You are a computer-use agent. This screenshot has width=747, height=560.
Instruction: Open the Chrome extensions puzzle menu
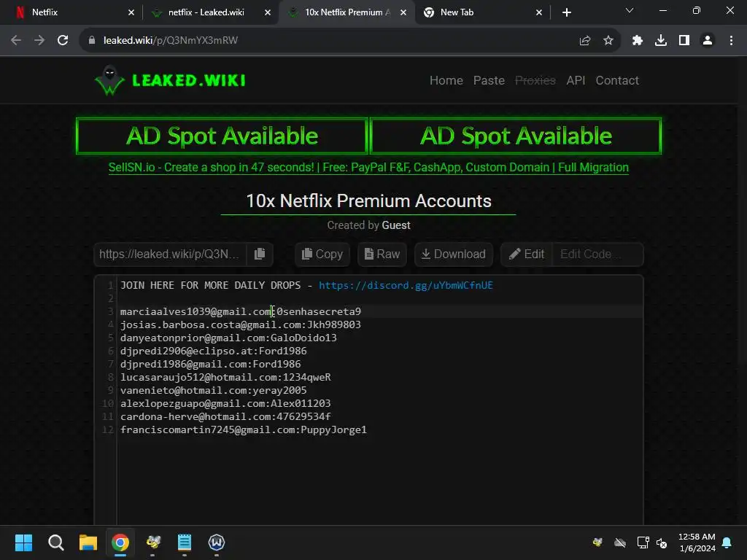638,41
